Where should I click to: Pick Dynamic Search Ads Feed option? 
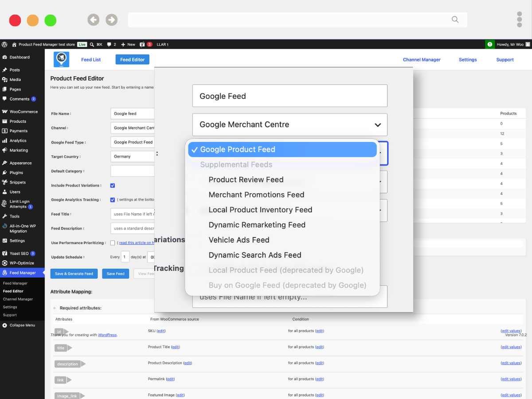pyautogui.click(x=255, y=255)
